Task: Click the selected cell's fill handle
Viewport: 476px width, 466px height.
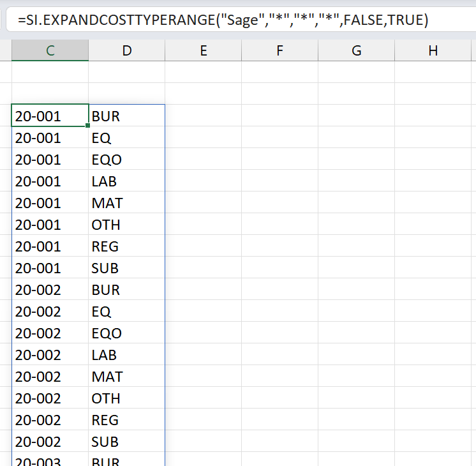Action: tap(88, 126)
